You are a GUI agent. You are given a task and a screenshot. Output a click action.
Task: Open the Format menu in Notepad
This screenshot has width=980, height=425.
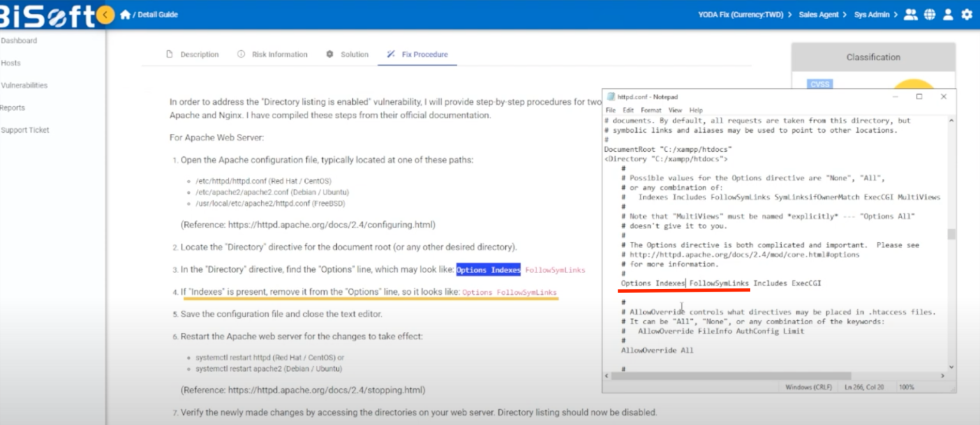[x=651, y=110]
